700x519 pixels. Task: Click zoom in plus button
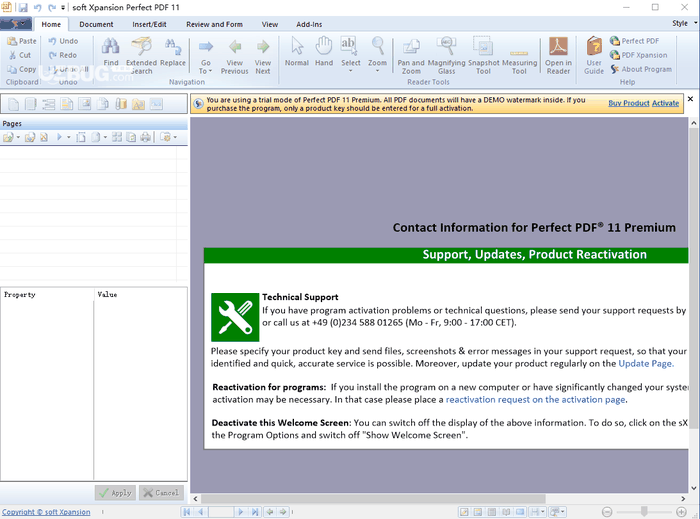coord(681,512)
